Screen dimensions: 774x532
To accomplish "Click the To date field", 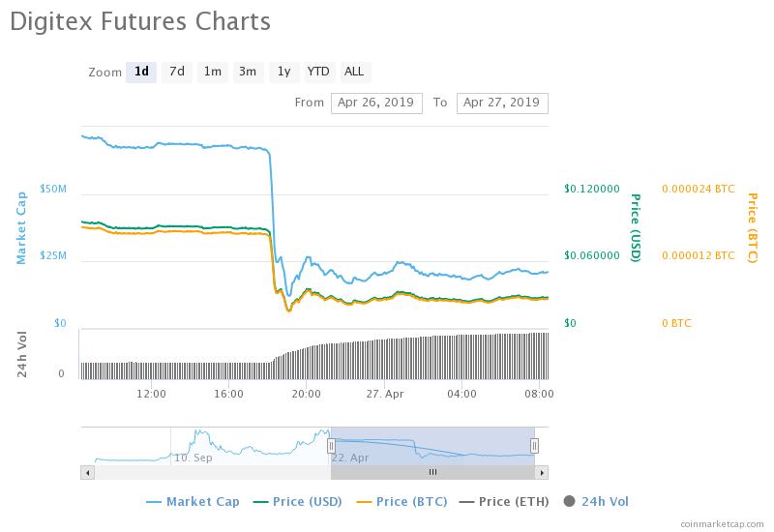I will coord(501,103).
